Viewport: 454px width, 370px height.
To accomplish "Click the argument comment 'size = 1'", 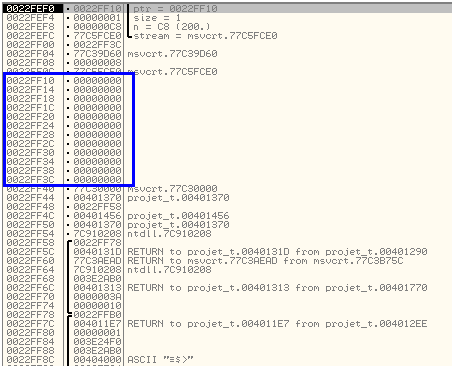I will [x=157, y=17].
